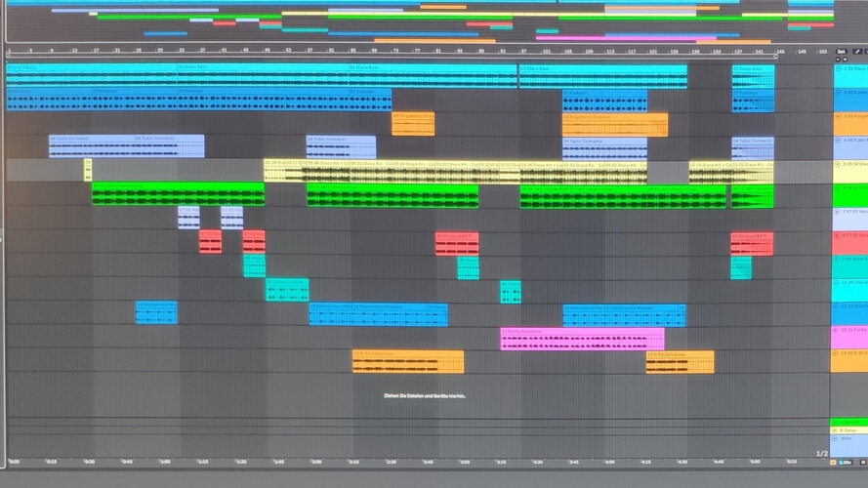
Task: Toggle the fold arrow on Main track
Action: (836, 438)
